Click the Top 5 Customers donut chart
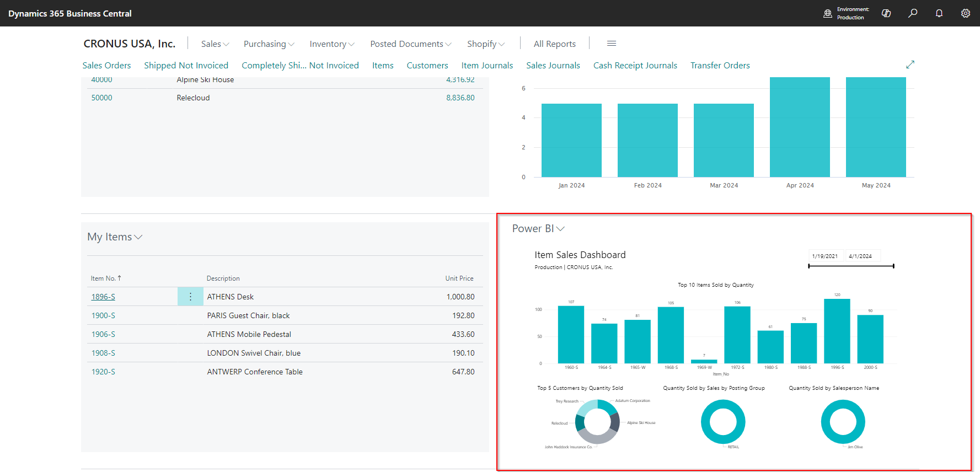This screenshot has width=980, height=472. tap(597, 422)
